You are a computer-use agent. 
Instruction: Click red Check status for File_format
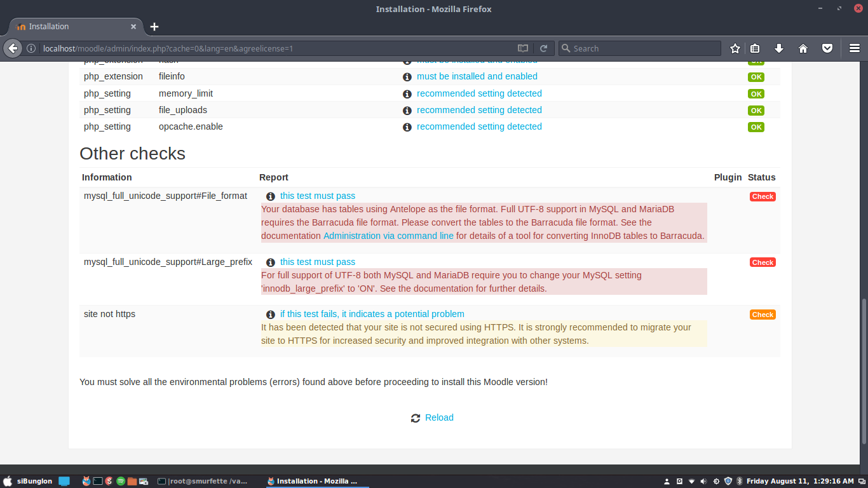(x=763, y=196)
